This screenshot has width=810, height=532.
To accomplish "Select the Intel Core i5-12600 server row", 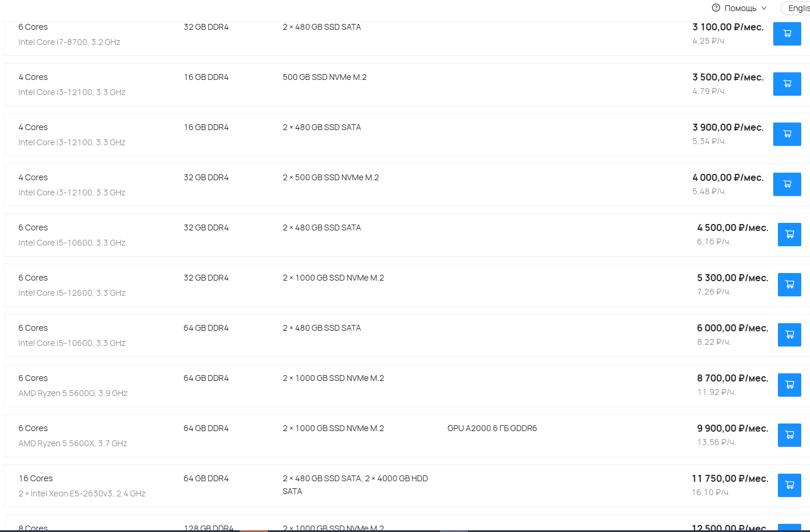I will coord(407,285).
